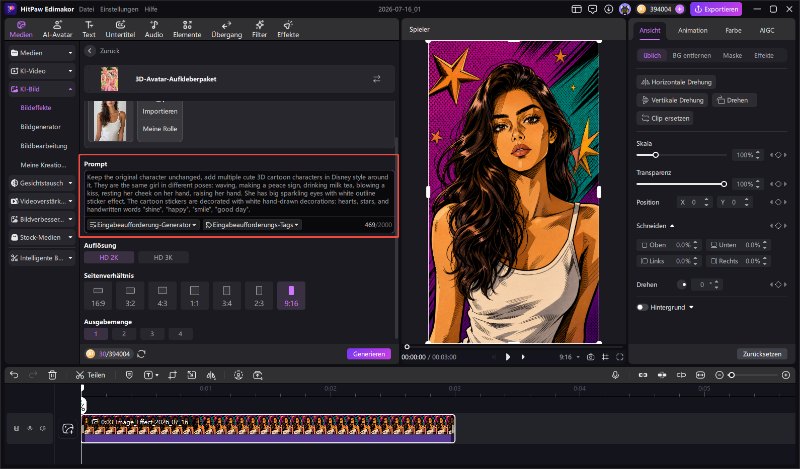Click the prompt text input field
800x469 pixels.
pyautogui.click(x=239, y=193)
